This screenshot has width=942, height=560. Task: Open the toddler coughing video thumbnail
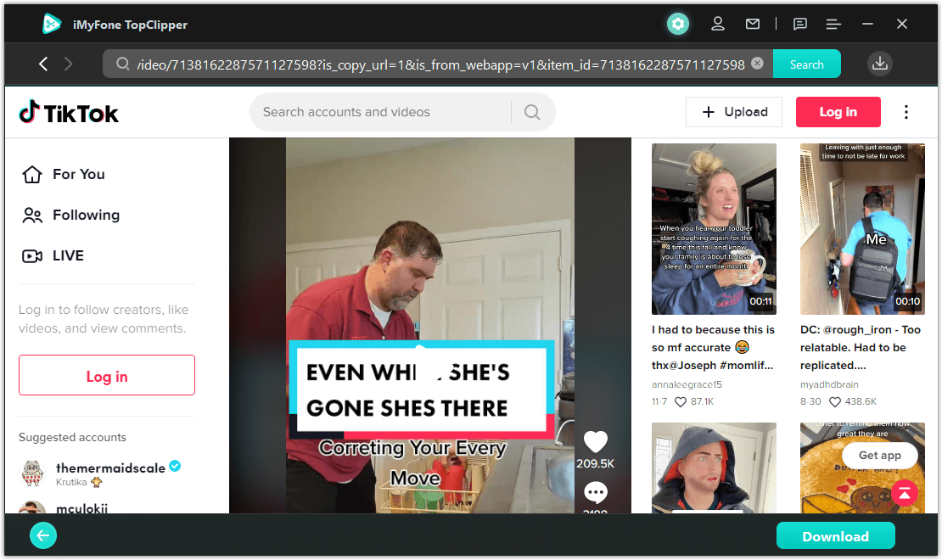pyautogui.click(x=714, y=229)
